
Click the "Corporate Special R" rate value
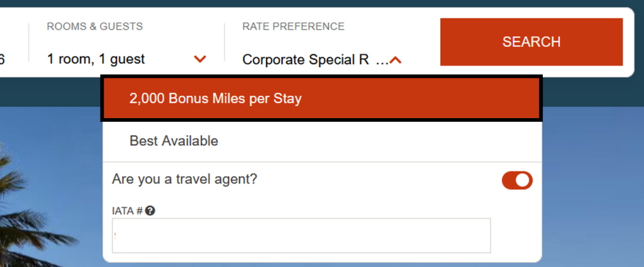coord(305,60)
